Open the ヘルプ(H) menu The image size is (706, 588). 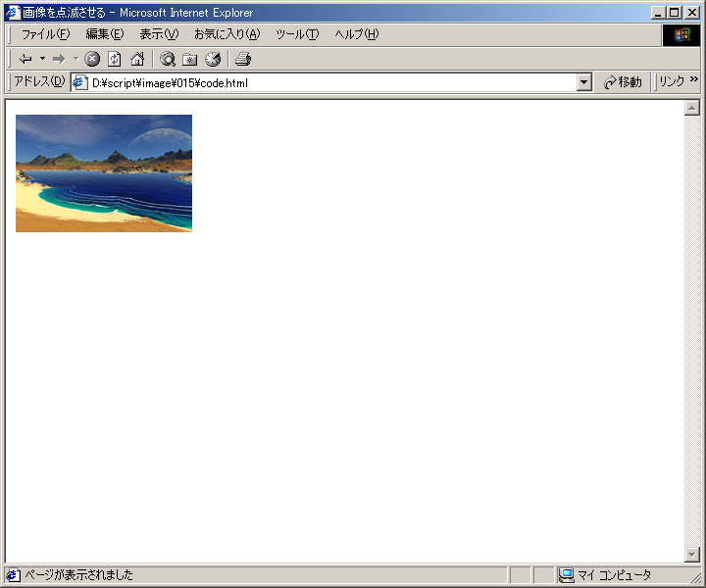[357, 34]
